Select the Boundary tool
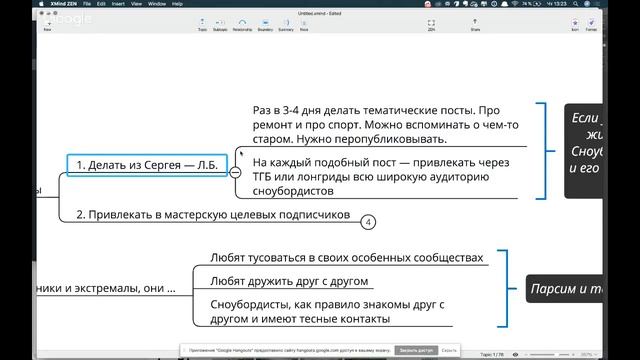The height and width of the screenshot is (360, 640). [x=265, y=24]
